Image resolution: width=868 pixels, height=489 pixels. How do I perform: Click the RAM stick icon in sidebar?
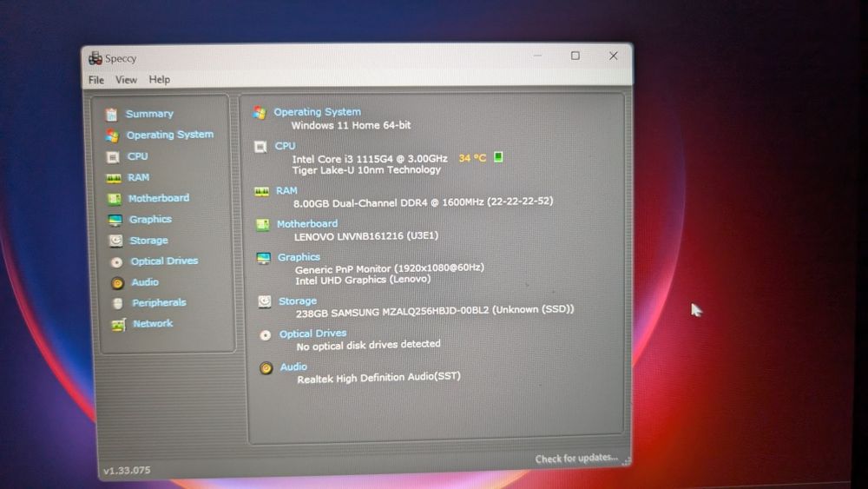tap(114, 178)
